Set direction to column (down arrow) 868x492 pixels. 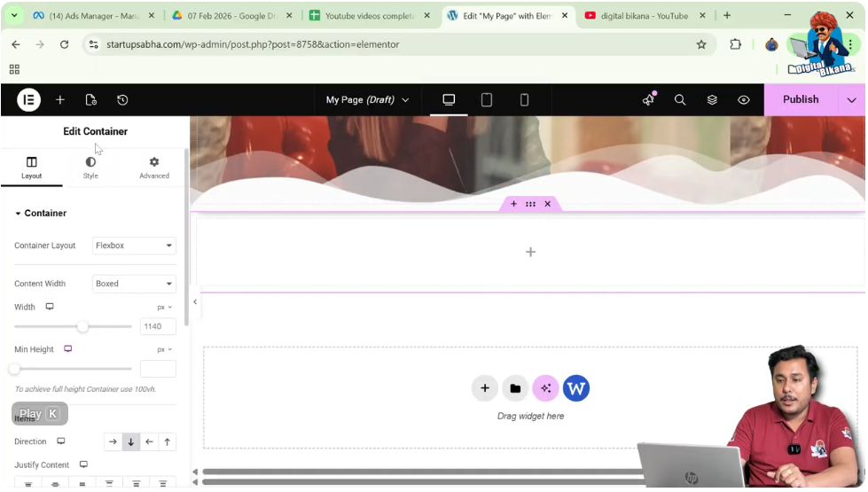pos(131,442)
